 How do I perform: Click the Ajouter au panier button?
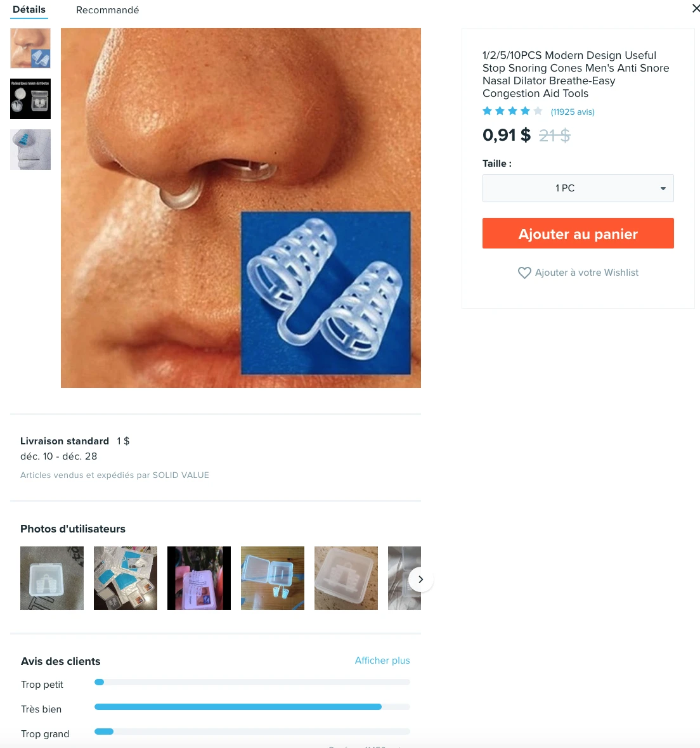578,233
